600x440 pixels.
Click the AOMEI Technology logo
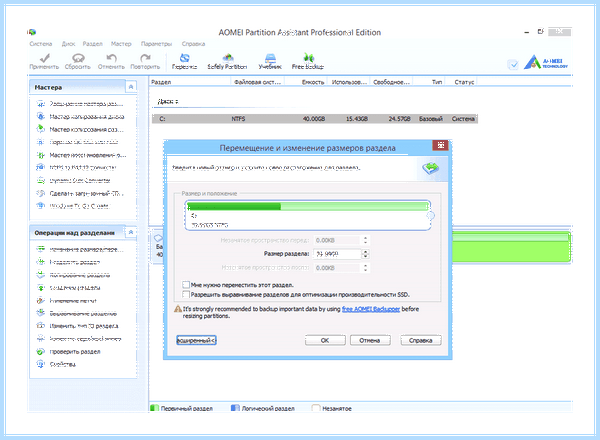(546, 63)
